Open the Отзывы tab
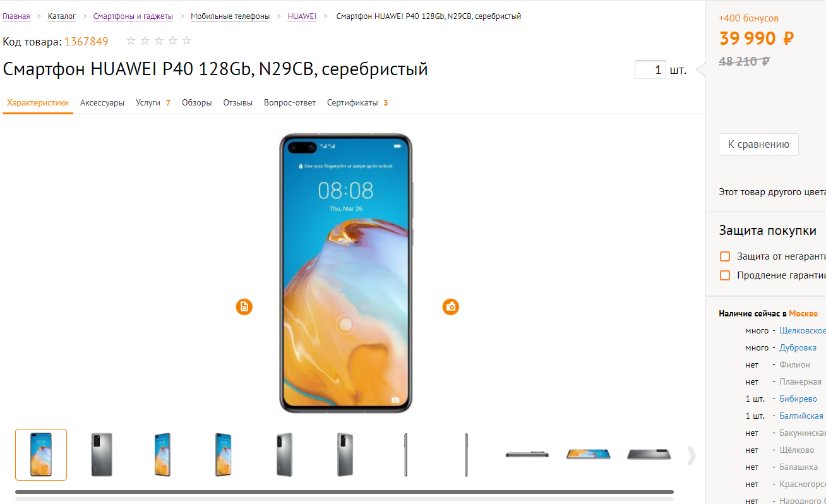The height and width of the screenshot is (504, 826). point(238,102)
